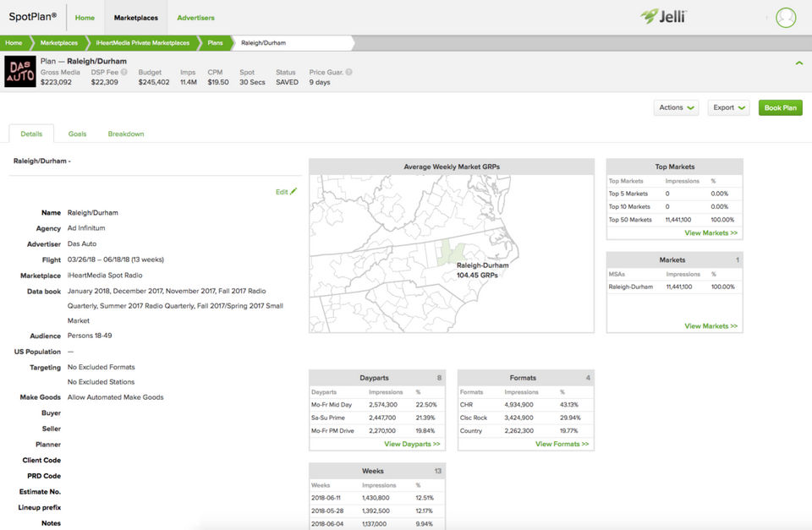The image size is (812, 530).
Task: Open the Home nav item
Action: pos(85,18)
